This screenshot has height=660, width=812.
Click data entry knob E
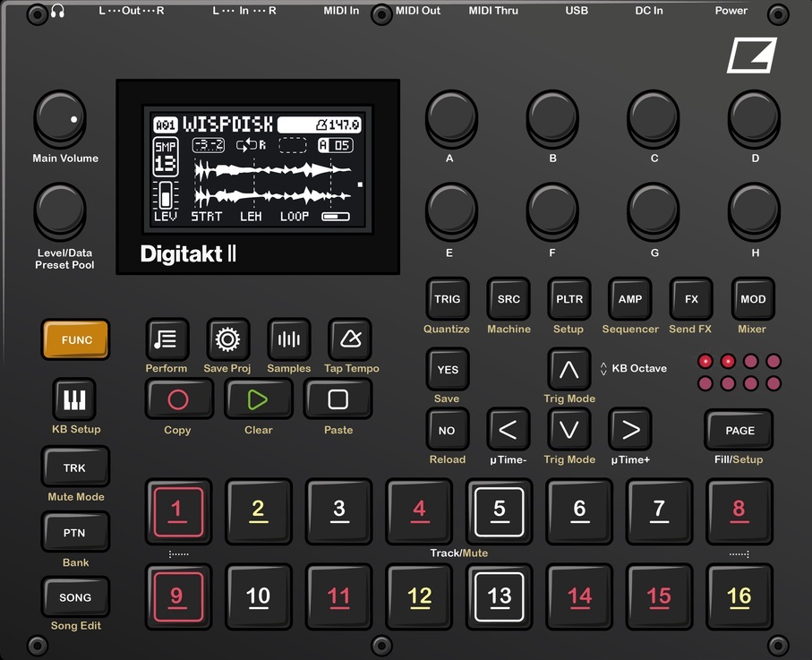point(451,212)
